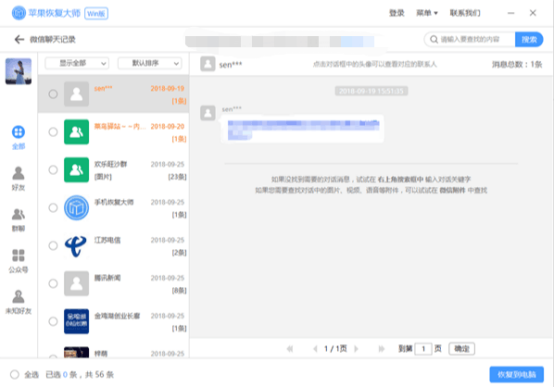554x387 pixels.
Task: Open the 菜单 dropdown menu
Action: point(427,13)
